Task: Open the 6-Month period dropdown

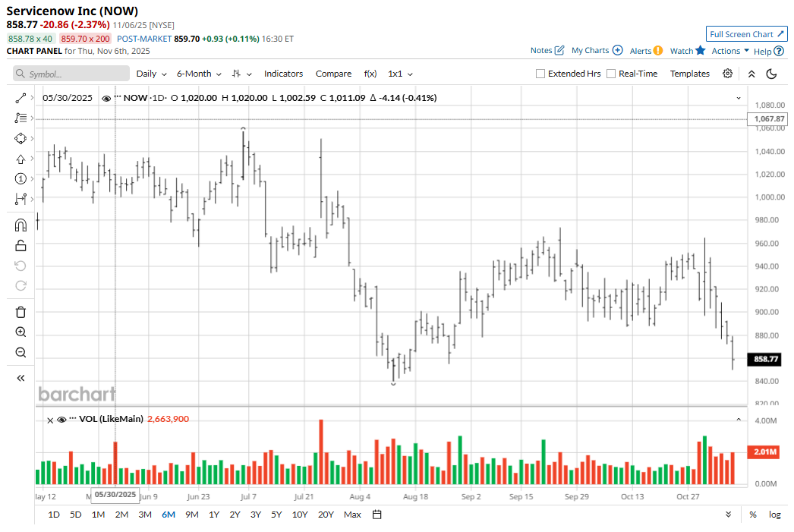Action: (x=199, y=74)
